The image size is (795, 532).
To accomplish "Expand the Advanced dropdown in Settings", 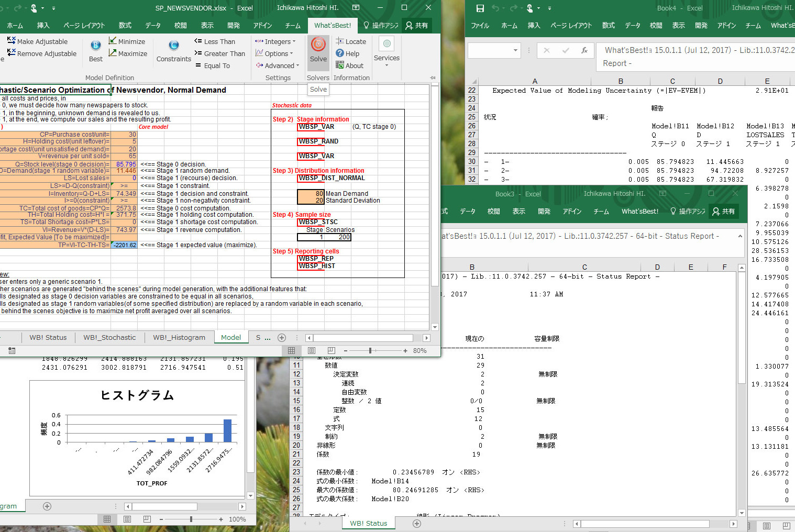I will (278, 65).
